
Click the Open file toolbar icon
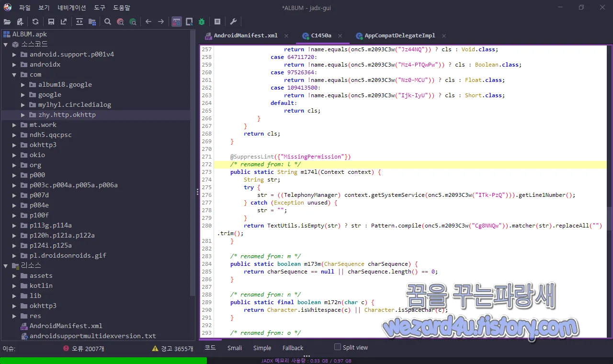[x=7, y=22]
